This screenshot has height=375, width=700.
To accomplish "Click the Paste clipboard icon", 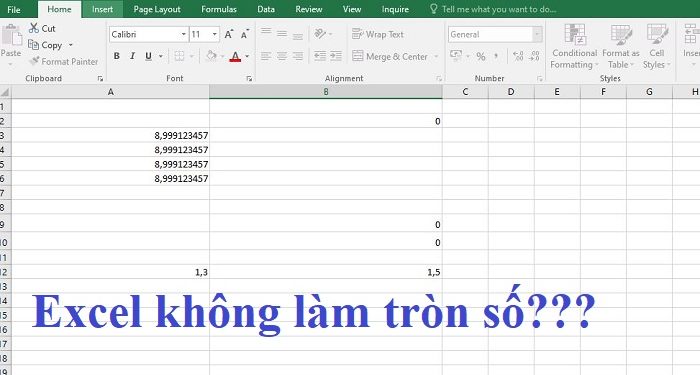I will [x=11, y=36].
